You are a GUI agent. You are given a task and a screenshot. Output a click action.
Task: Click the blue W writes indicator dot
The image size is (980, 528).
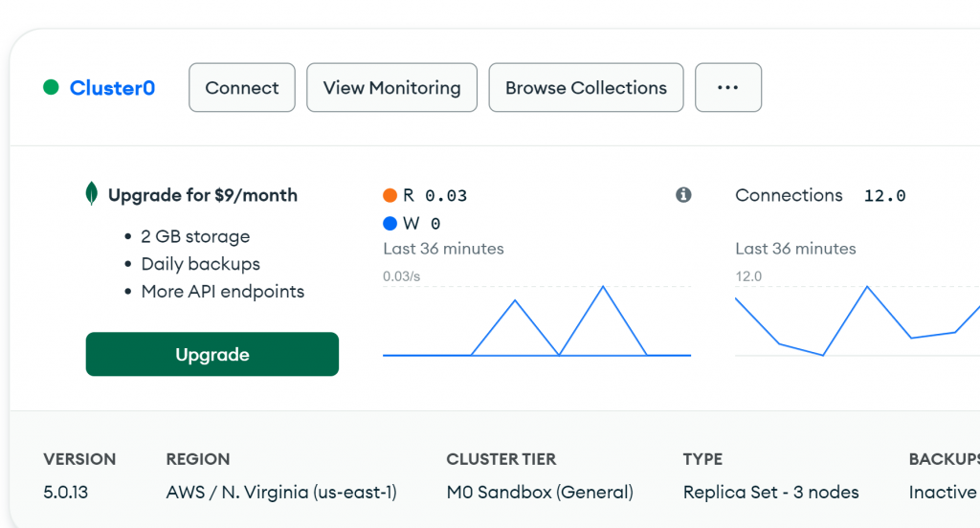pyautogui.click(x=390, y=224)
